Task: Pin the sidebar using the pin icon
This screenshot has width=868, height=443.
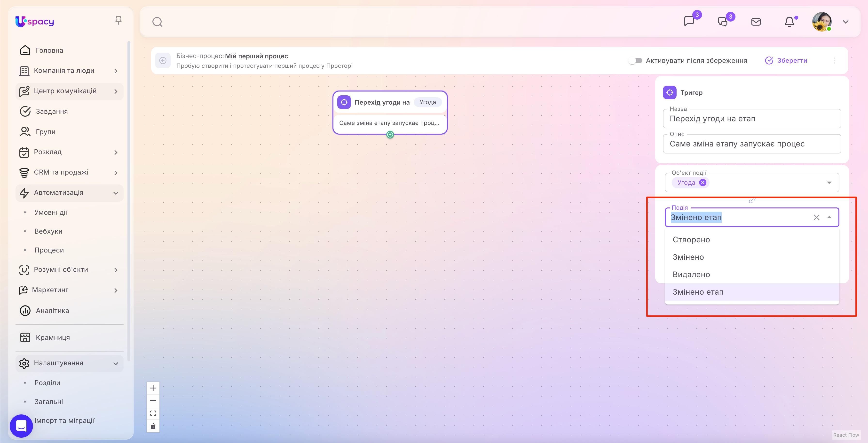Action: tap(118, 20)
